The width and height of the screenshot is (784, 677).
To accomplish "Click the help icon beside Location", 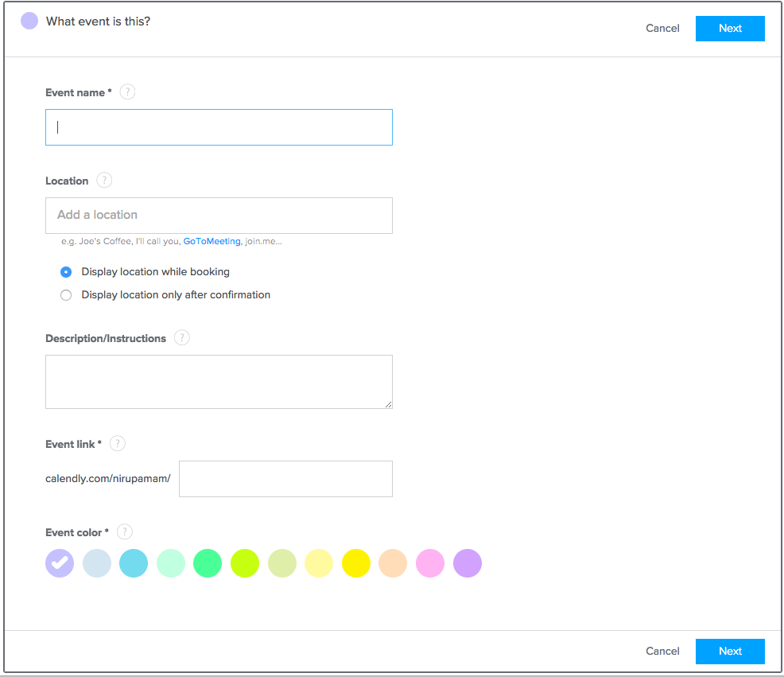I will point(104,180).
